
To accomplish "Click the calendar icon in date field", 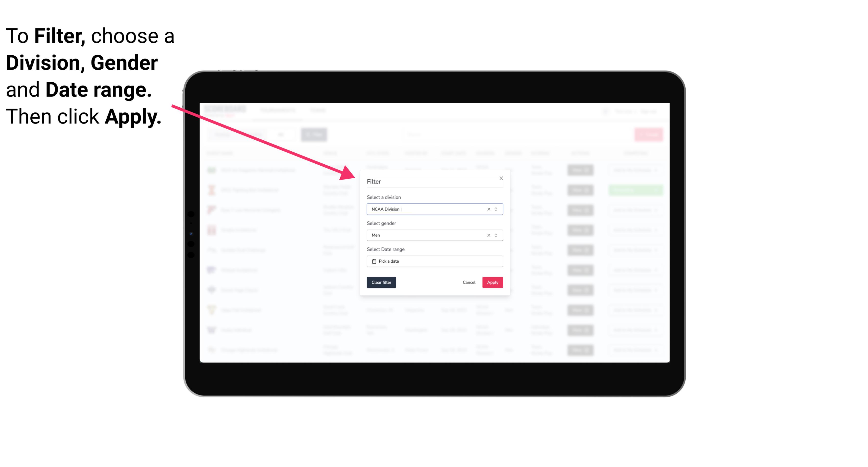I will [373, 261].
